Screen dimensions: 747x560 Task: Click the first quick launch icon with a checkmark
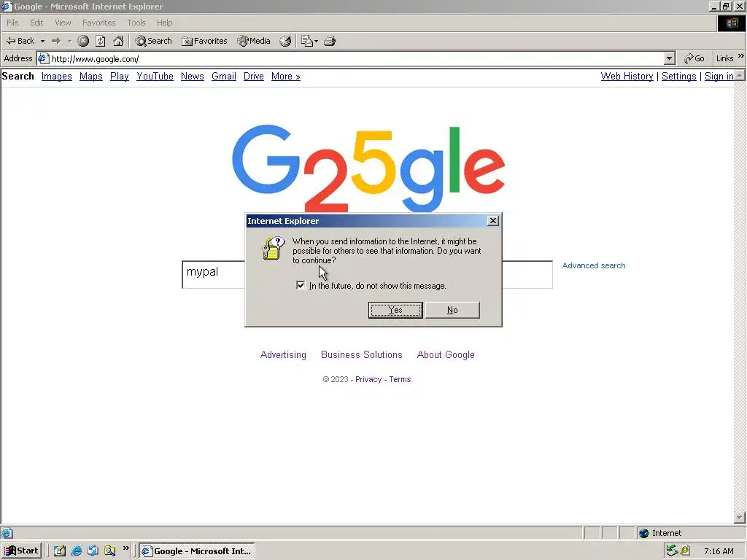coord(60,551)
